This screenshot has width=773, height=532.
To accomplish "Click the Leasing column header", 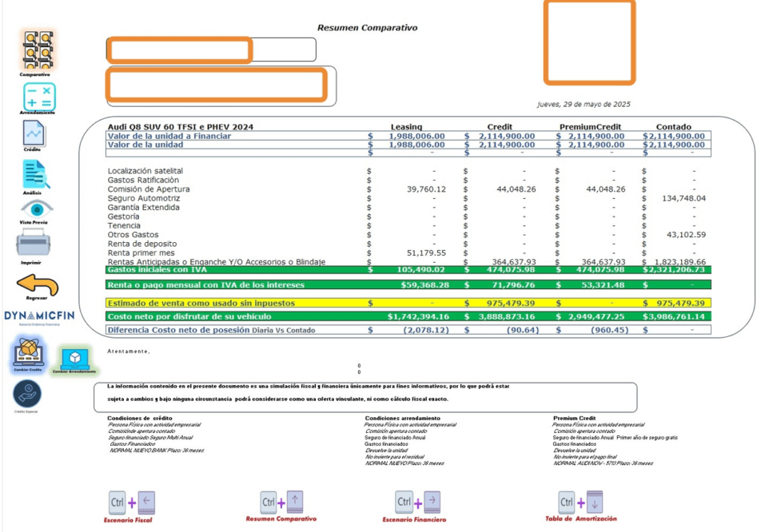I will (405, 126).
